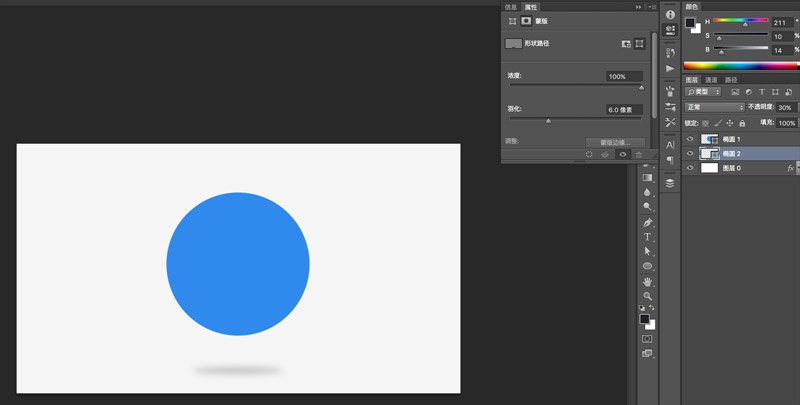Viewport: 800px width, 405px height.
Task: Click the lock-all padlock icon
Action: tap(742, 123)
